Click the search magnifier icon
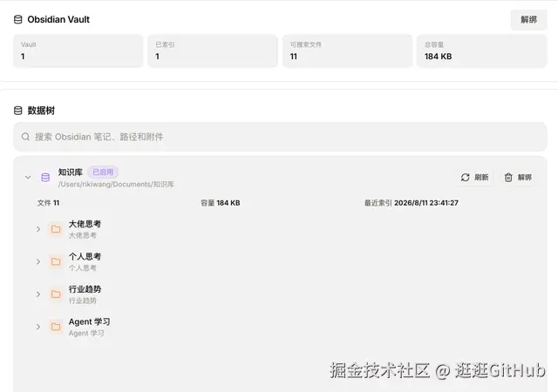The image size is (558, 392). 25,137
